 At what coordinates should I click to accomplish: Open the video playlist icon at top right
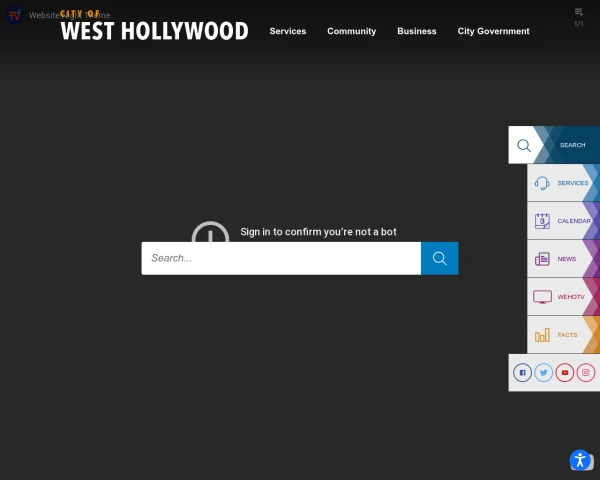pyautogui.click(x=579, y=13)
